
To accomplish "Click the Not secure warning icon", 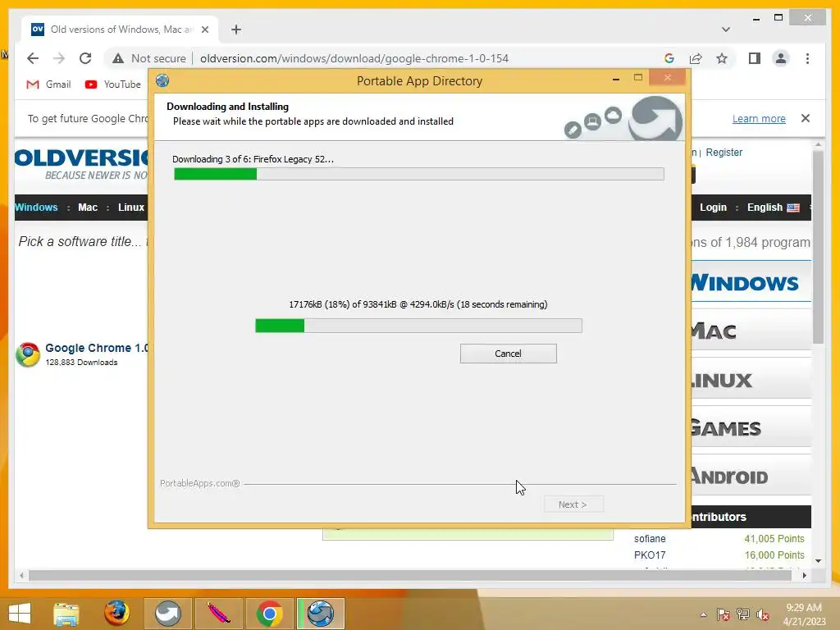I will 118,58.
